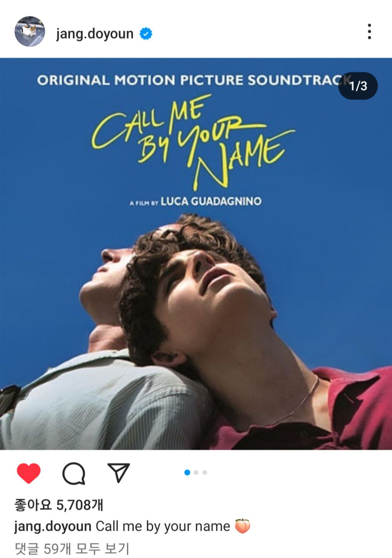Image resolution: width=392 pixels, height=558 pixels.
Task: Unlike the post via the red heart
Action: point(29,473)
